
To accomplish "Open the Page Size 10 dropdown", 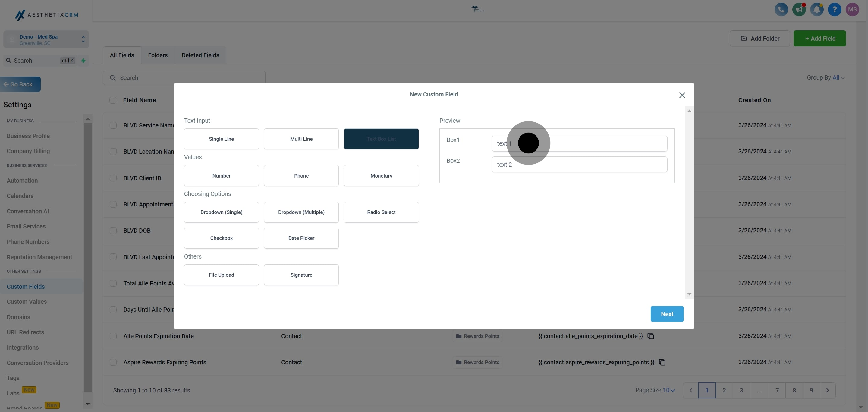I will [x=668, y=390].
